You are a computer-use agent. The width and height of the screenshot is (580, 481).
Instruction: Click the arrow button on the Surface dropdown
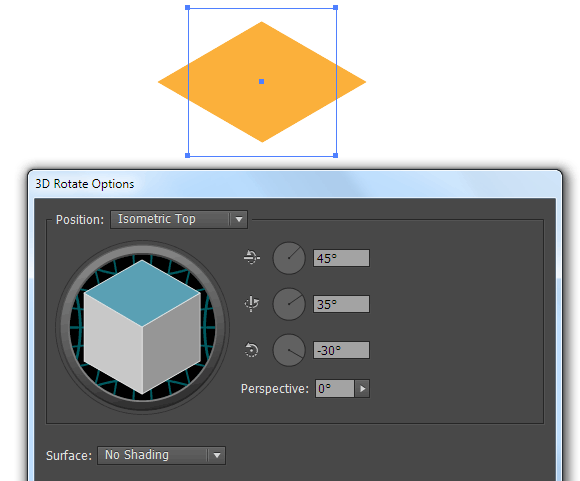click(217, 455)
